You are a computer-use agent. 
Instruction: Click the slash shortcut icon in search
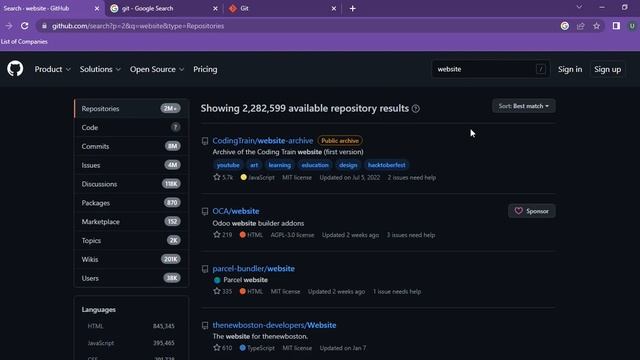pyautogui.click(x=540, y=69)
